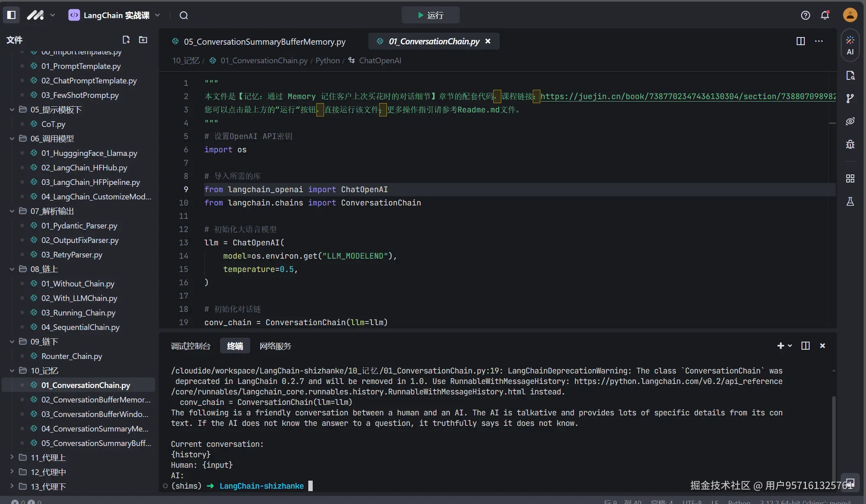Open 04_SequentialChain.py in file tree
Image resolution: width=866 pixels, height=504 pixels.
80,327
